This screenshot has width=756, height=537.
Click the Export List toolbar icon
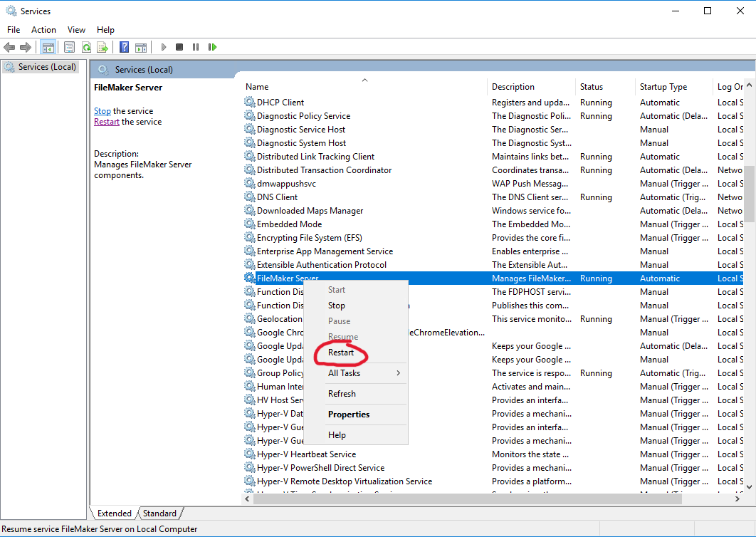pyautogui.click(x=103, y=47)
